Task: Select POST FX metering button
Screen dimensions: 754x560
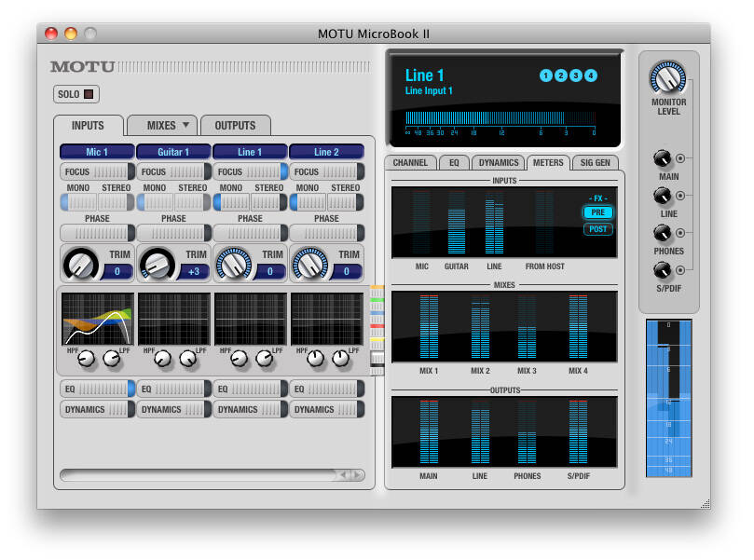Action: pyautogui.click(x=598, y=229)
